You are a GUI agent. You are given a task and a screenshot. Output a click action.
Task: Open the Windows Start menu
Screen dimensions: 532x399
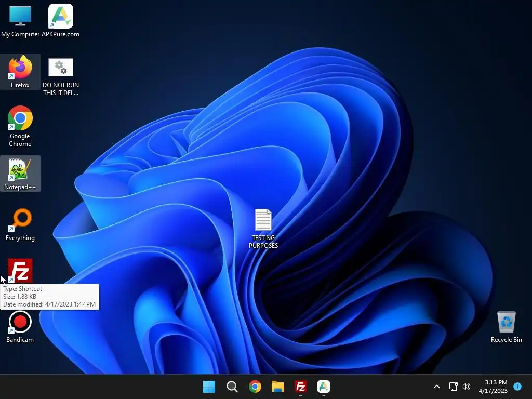209,387
